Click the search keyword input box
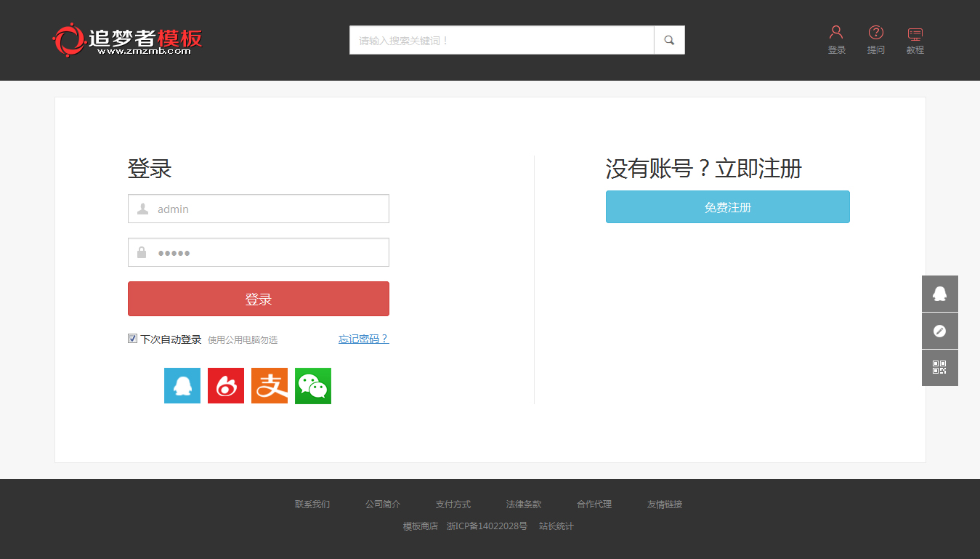This screenshot has height=559, width=980. point(501,40)
